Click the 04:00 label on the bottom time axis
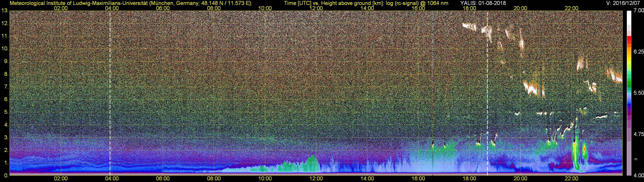The width and height of the screenshot is (644, 182). (112, 179)
